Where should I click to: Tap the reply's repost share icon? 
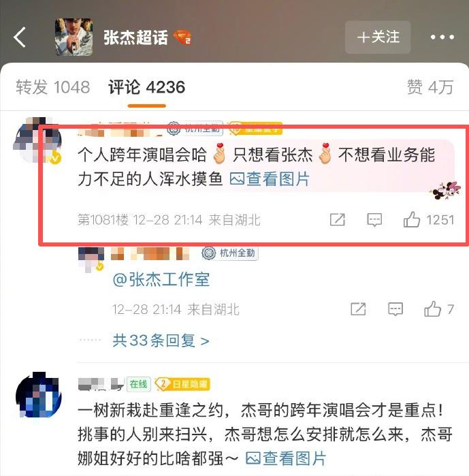pyautogui.click(x=358, y=309)
